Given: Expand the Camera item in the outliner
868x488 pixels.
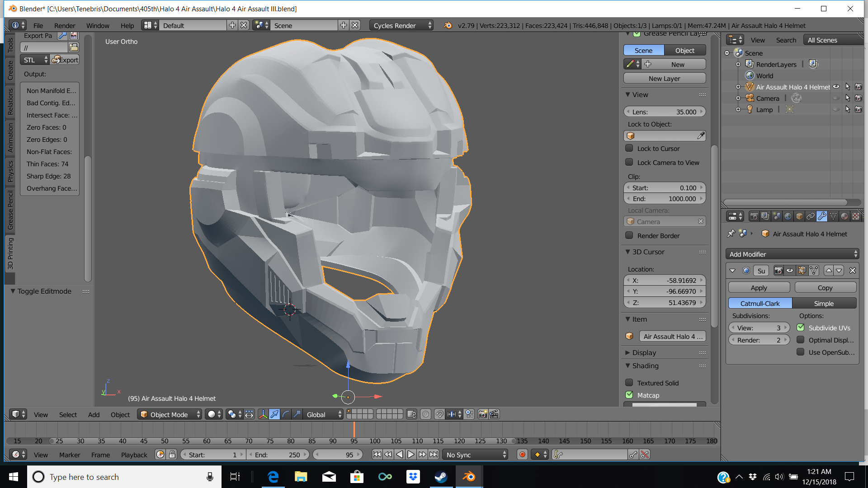Looking at the screenshot, I should (738, 98).
